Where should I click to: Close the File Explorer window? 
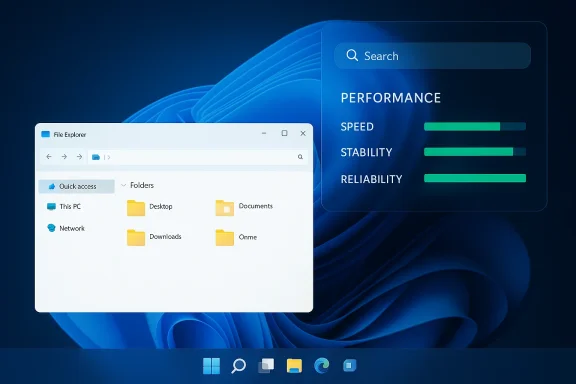click(x=303, y=133)
